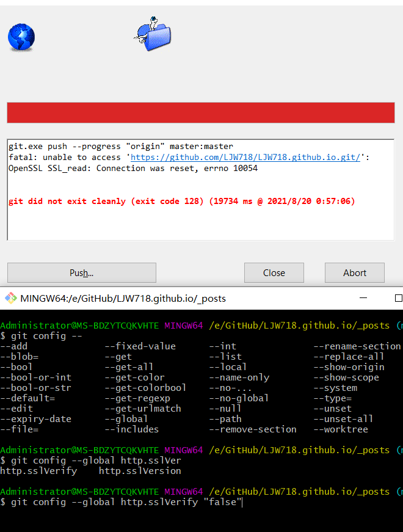The height and width of the screenshot is (532, 403).
Task: Click the Push... button
Action: [82, 273]
